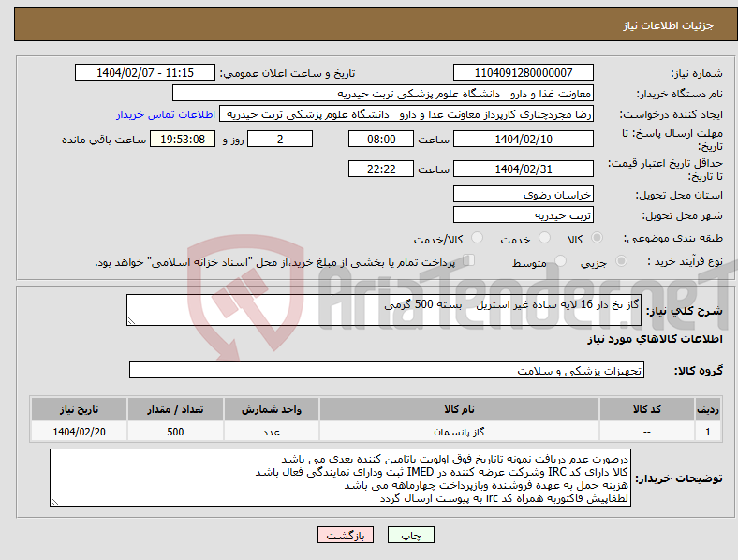Click the response deadline date 1404/02/10

coord(523,139)
